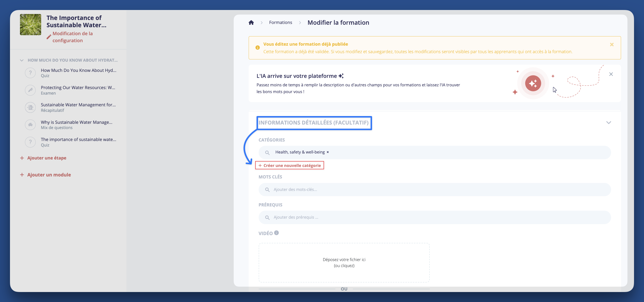Open the quiz icon for The importance of sustainable water
This screenshot has height=302, width=644.
30,142
